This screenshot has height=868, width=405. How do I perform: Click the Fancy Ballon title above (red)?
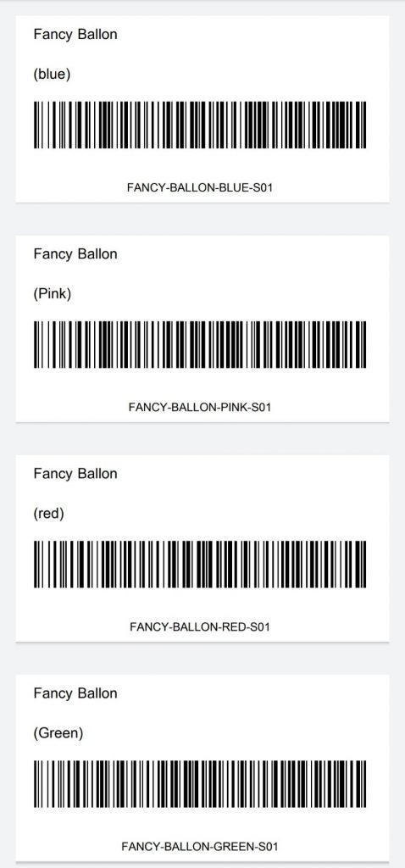[75, 475]
